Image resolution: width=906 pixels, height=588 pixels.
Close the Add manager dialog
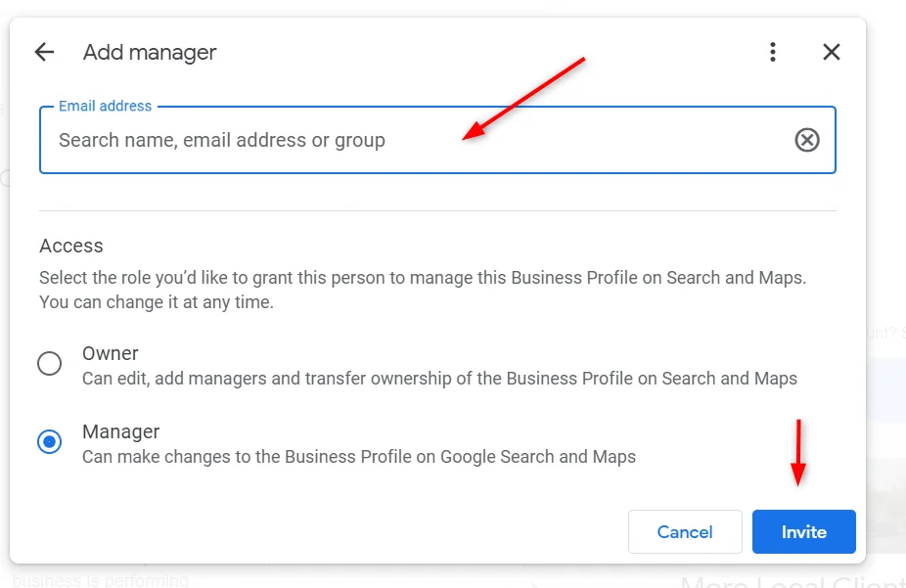click(832, 52)
